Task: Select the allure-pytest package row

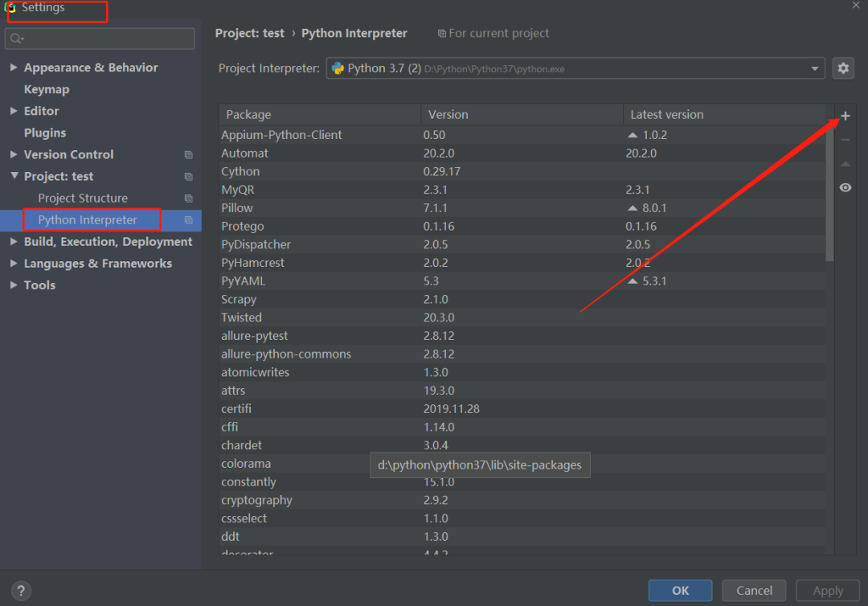Action: [522, 336]
